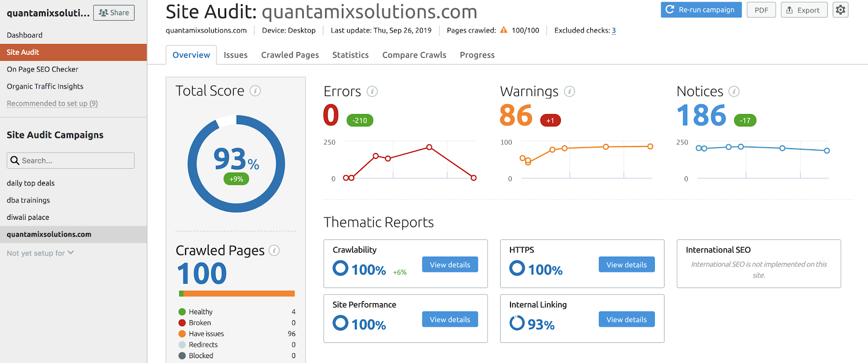The image size is (868, 363).
Task: Click the last point on Notices chart
Action: click(827, 151)
